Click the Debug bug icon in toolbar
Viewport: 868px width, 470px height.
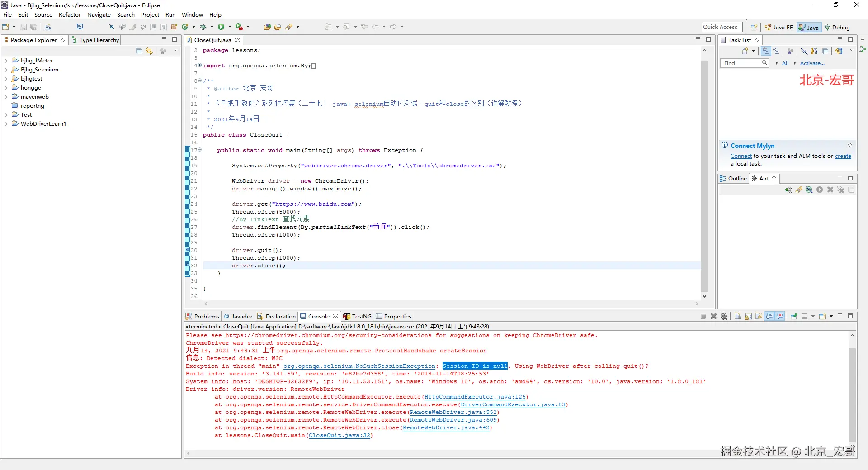pos(203,27)
